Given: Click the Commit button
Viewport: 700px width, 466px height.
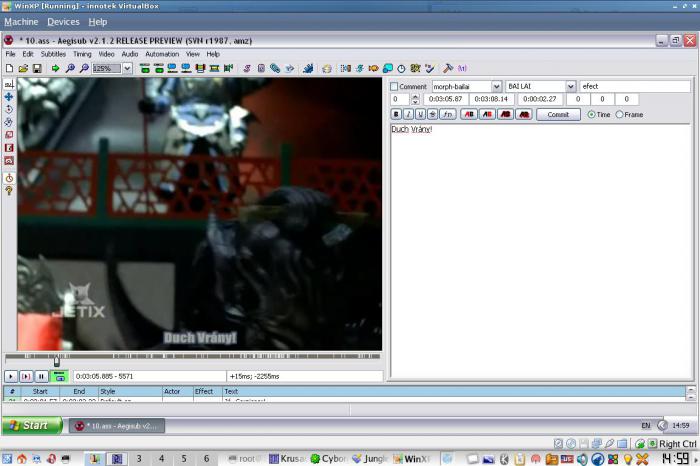Looking at the screenshot, I should click(558, 115).
